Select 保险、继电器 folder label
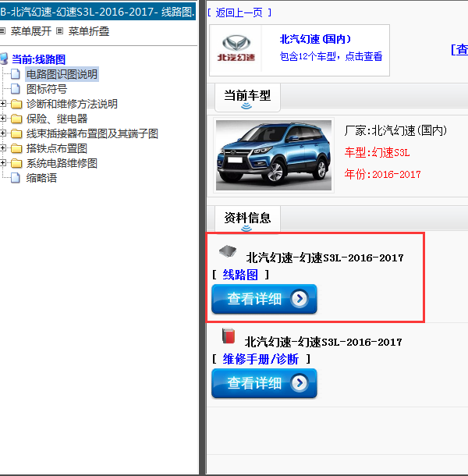Screen dimensions: 468x476 pos(57,119)
